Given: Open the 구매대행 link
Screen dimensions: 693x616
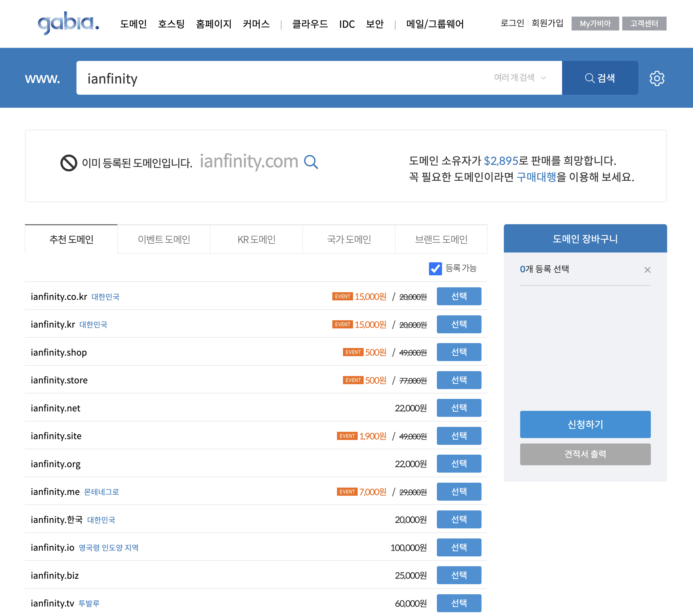Looking at the screenshot, I should point(536,177).
